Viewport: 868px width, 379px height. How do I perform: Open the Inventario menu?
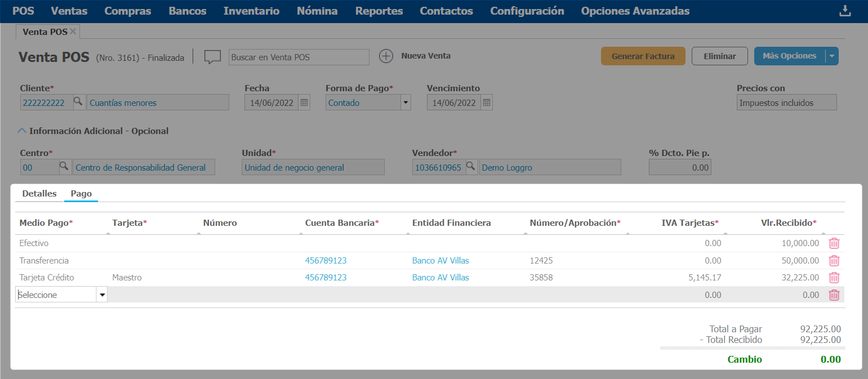click(x=252, y=11)
